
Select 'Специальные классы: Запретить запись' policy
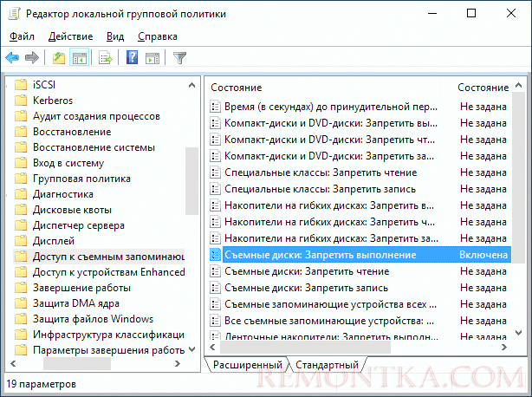pos(320,189)
